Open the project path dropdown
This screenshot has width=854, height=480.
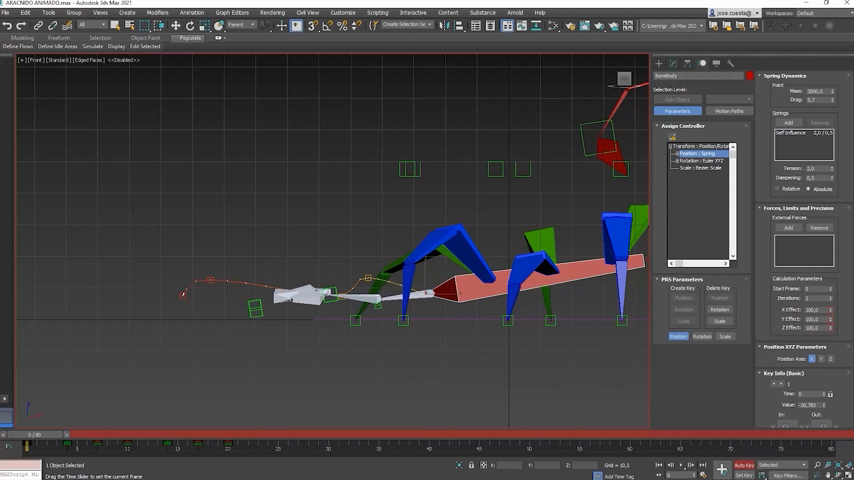coord(672,26)
